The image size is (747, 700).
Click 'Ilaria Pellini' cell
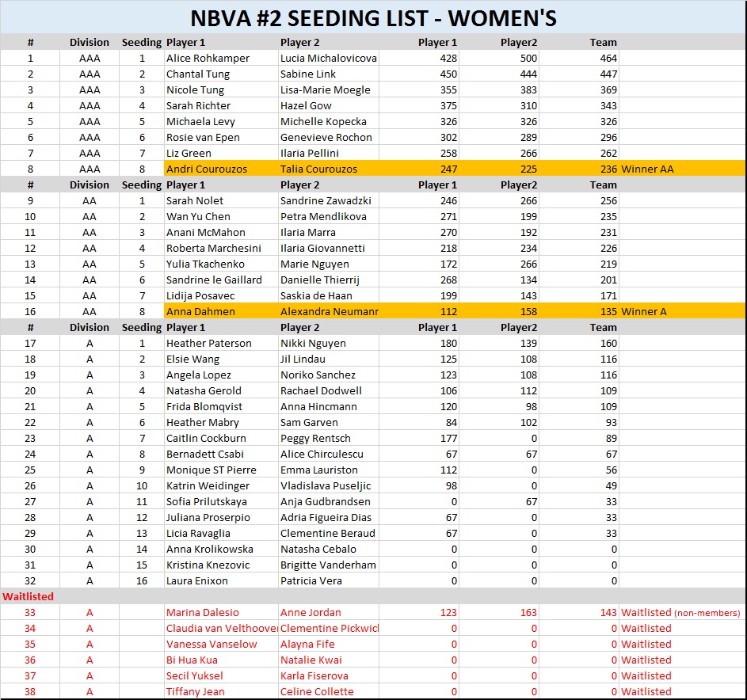click(x=329, y=153)
